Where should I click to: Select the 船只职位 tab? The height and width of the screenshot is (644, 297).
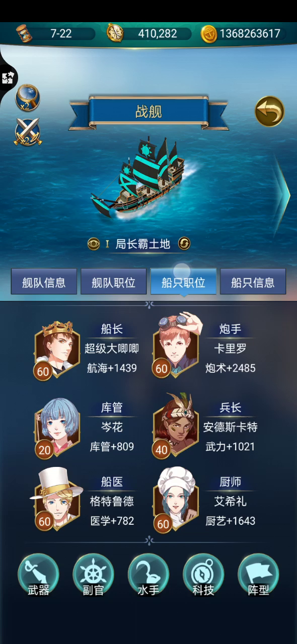click(x=183, y=282)
